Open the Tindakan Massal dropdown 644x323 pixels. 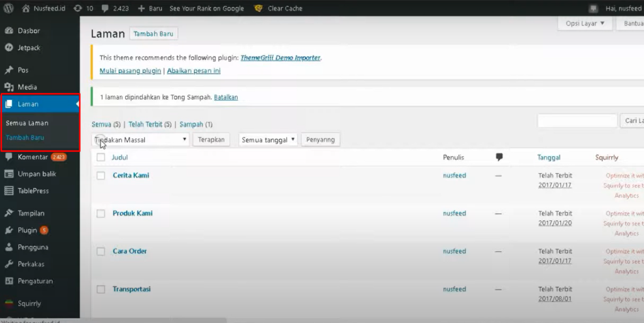tap(141, 140)
